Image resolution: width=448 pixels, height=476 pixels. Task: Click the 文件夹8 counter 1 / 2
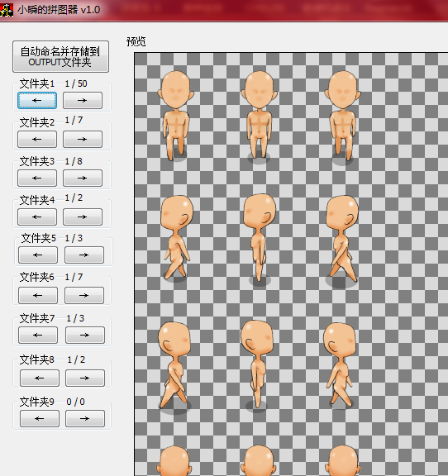click(76, 360)
